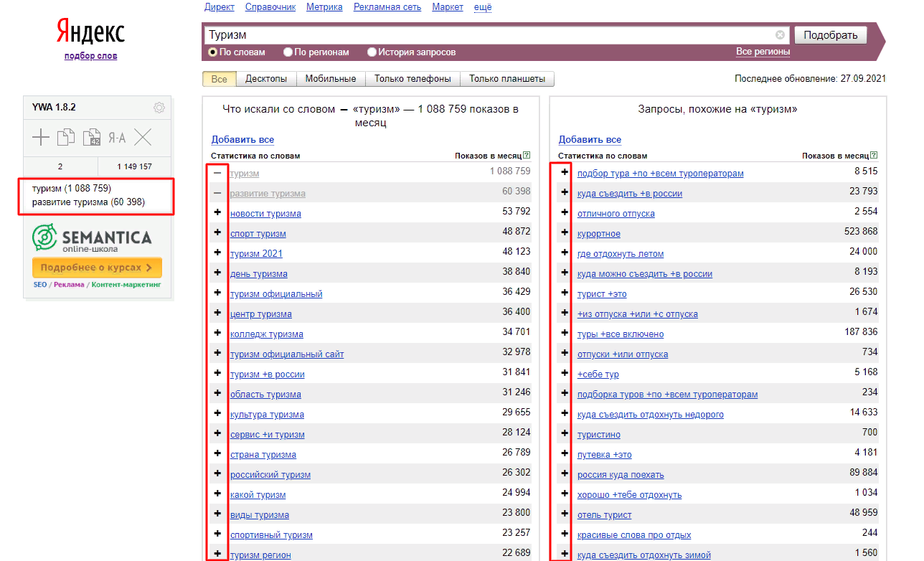924x561 pixels.
Task: Open the 'российский туризм' query link
Action: pyautogui.click(x=270, y=475)
